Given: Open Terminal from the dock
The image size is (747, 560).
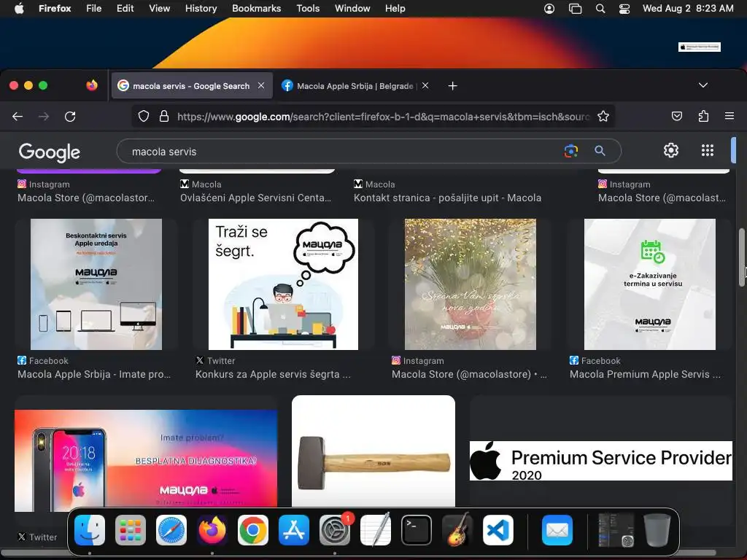Looking at the screenshot, I should [417, 530].
